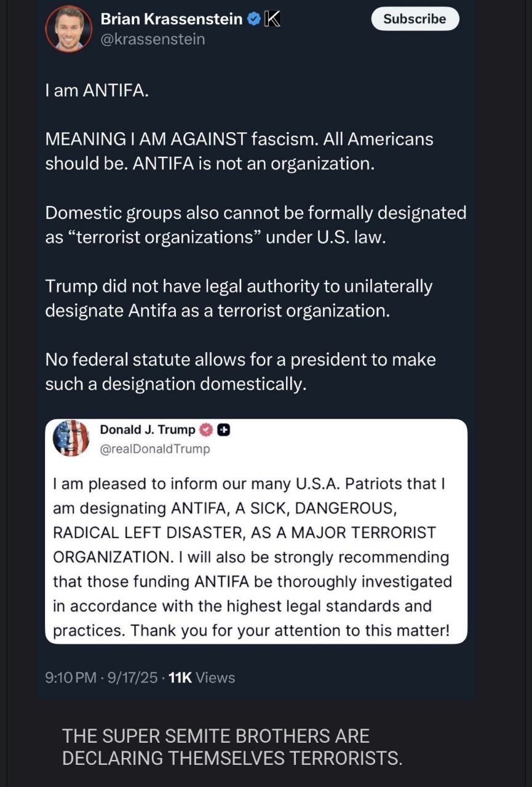The width and height of the screenshot is (532, 787).
Task: Subscribe to Brian Krassenstein
Action: coord(415,19)
